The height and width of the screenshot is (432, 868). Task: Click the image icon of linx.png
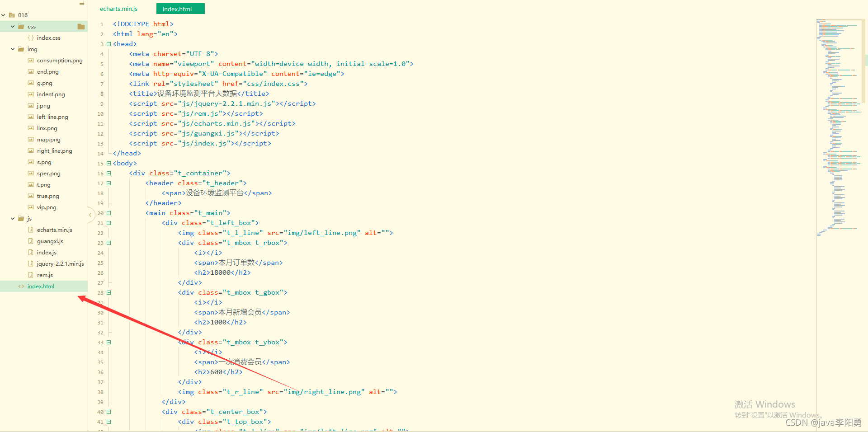[31, 128]
